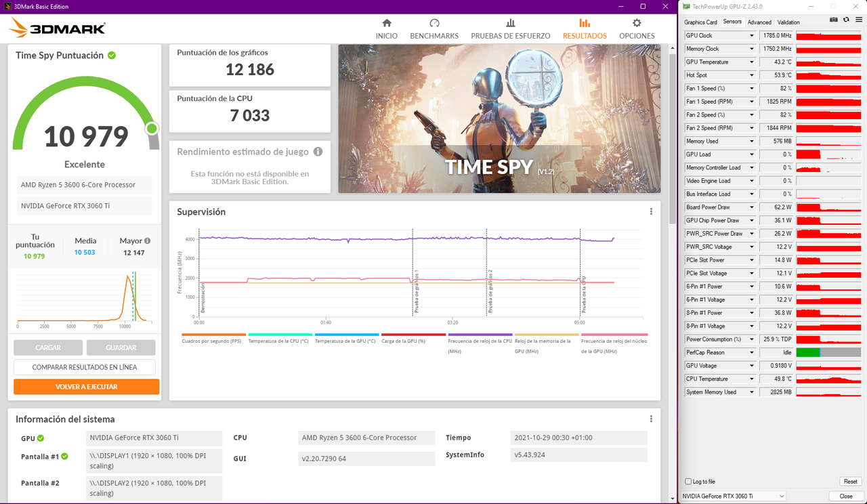This screenshot has width=867, height=504.
Task: Click the GPU-Z screenshot camera icon
Action: [834, 20]
